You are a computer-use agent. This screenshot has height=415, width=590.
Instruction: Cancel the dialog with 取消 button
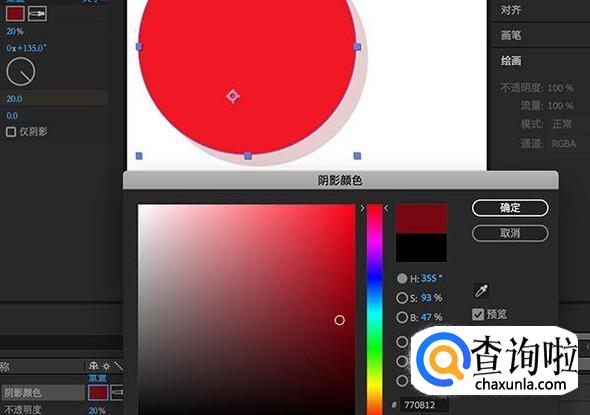click(x=510, y=233)
